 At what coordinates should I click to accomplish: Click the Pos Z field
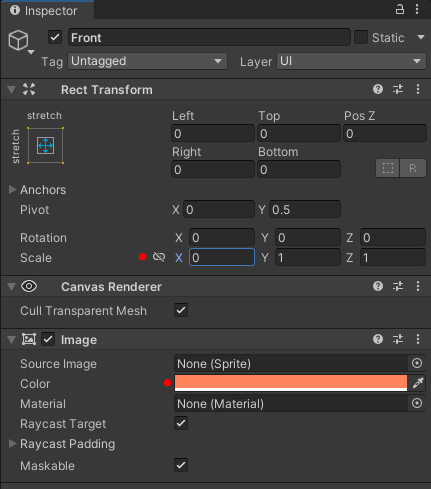point(385,133)
